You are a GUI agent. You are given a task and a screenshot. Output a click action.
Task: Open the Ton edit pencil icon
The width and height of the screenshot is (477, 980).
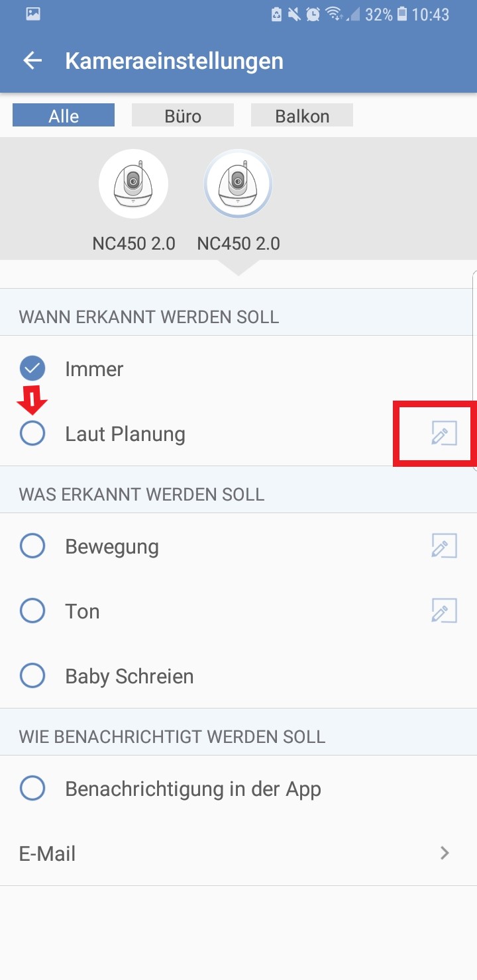444,611
